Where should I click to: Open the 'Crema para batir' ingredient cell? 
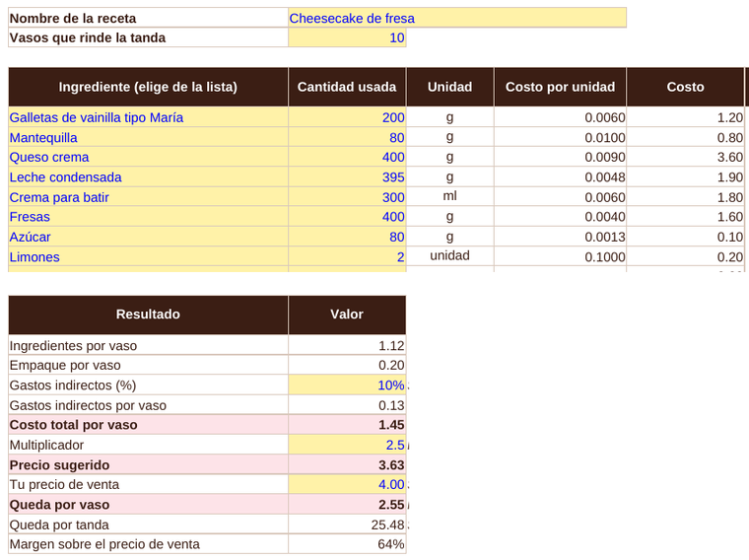(148, 197)
